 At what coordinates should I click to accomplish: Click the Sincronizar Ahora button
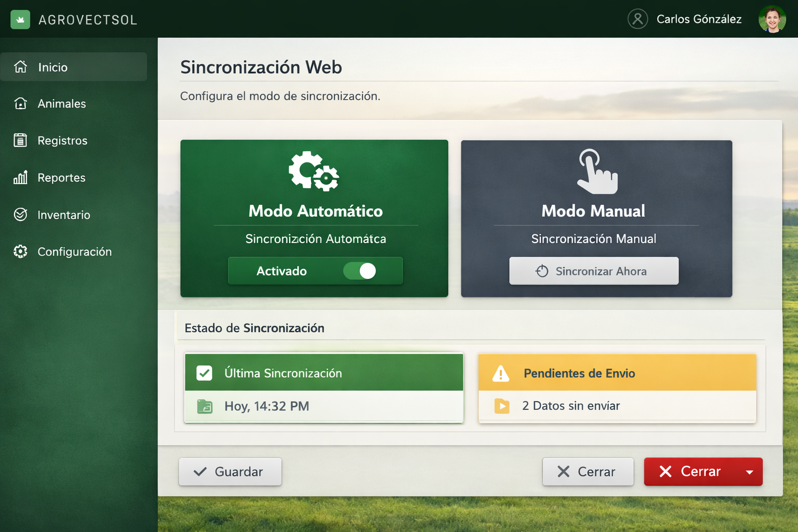click(594, 271)
